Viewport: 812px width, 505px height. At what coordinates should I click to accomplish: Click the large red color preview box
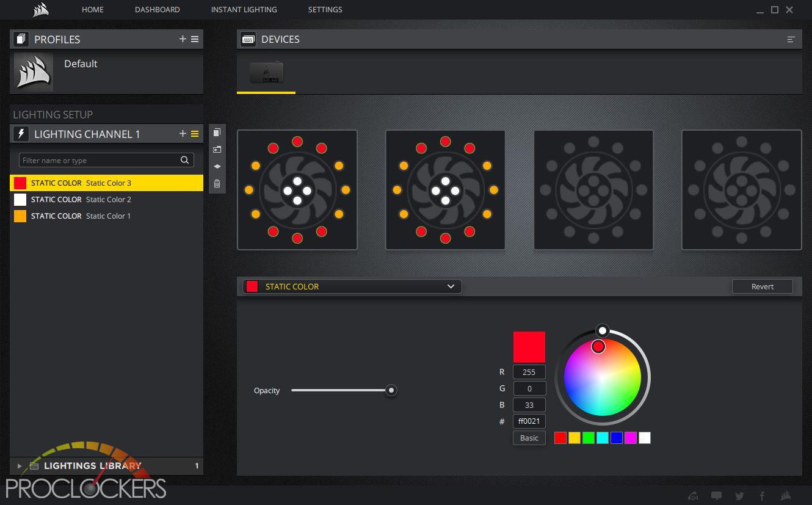pos(529,347)
